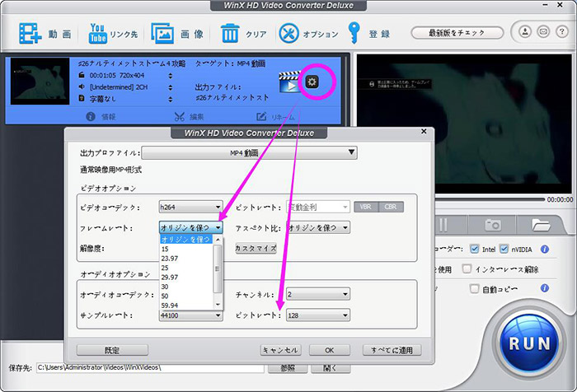
Task: Change video track 00:01:05 720x404 stepper
Action: coord(170,76)
